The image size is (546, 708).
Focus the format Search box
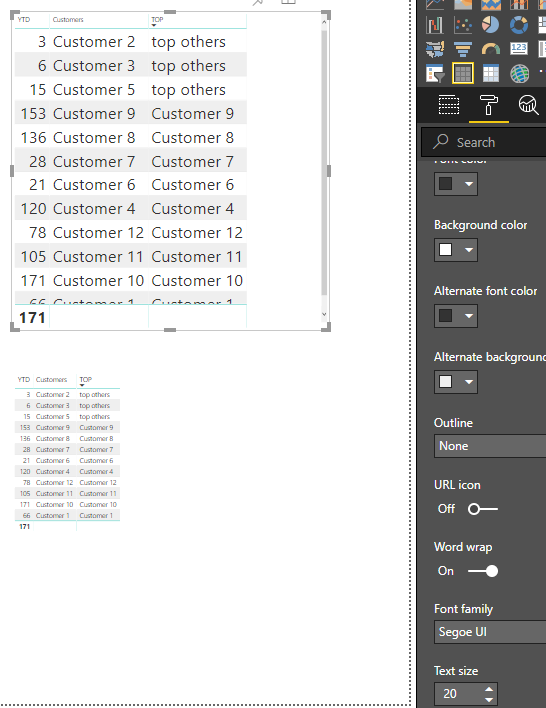pyautogui.click(x=483, y=142)
